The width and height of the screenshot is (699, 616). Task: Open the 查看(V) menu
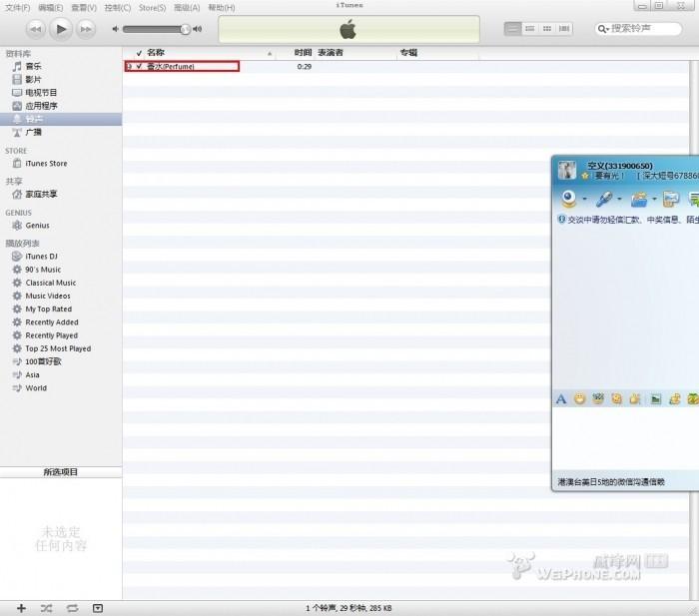(x=84, y=8)
